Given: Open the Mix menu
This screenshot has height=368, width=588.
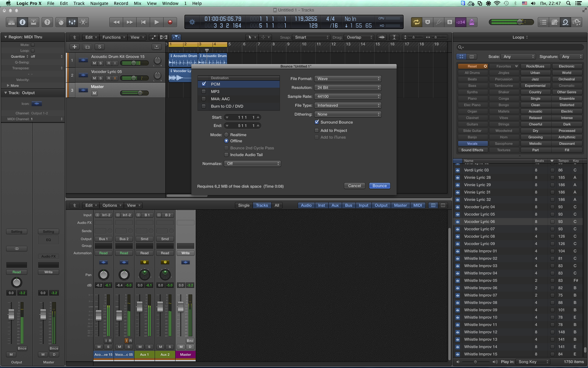Looking at the screenshot, I should click(x=138, y=3).
